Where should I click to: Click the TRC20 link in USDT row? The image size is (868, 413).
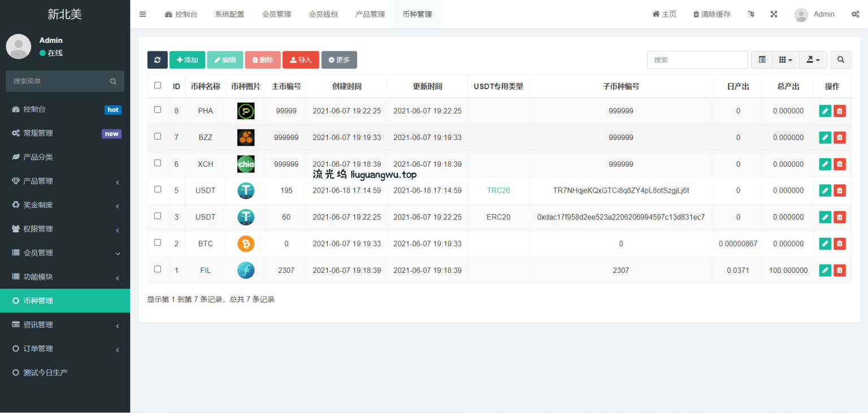pos(498,191)
